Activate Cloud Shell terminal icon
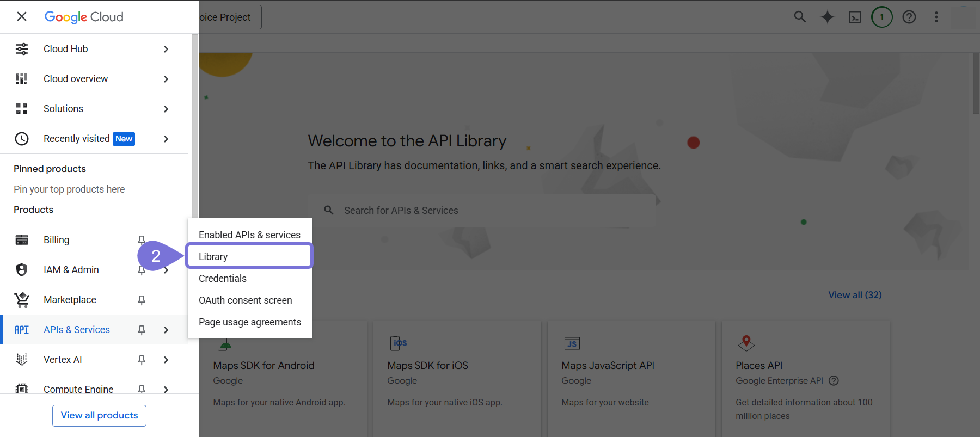Screen dimensions: 980x437 pyautogui.click(x=855, y=17)
